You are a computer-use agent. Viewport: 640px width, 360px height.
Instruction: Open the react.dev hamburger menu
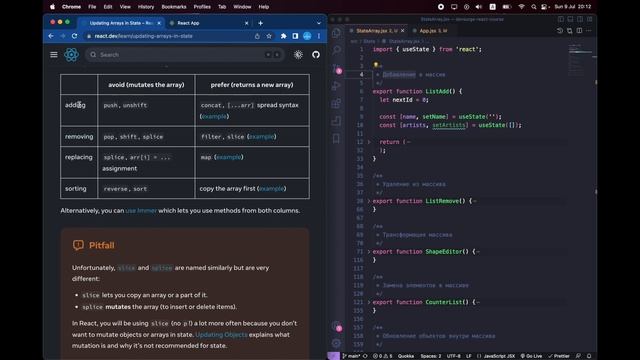point(54,55)
